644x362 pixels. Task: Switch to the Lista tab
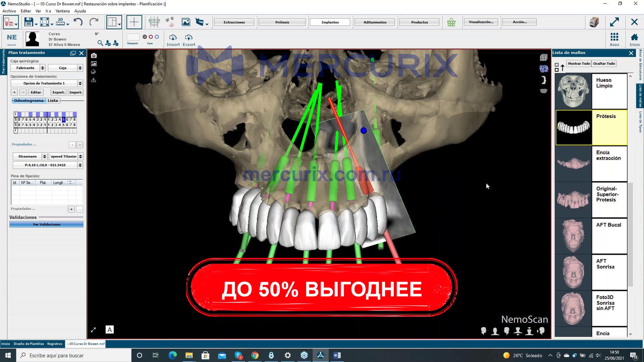click(53, 101)
